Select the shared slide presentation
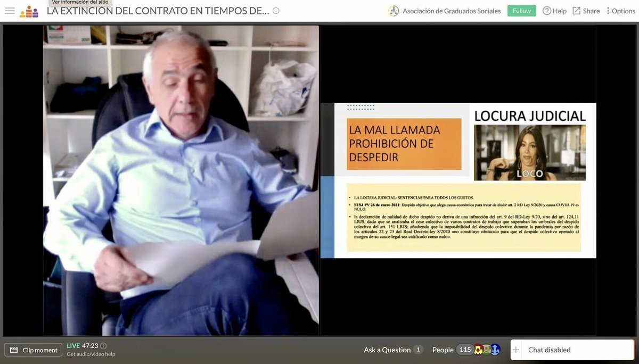The height and width of the screenshot is (364, 639). click(458, 180)
